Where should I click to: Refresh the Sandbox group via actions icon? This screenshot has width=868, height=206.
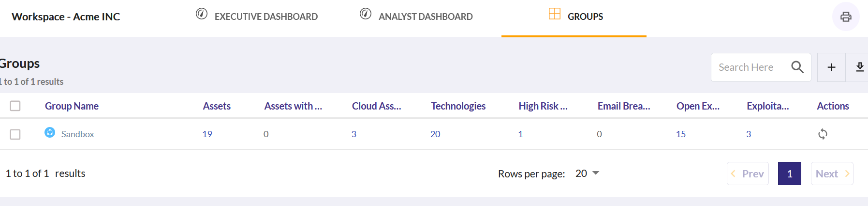pos(823,134)
